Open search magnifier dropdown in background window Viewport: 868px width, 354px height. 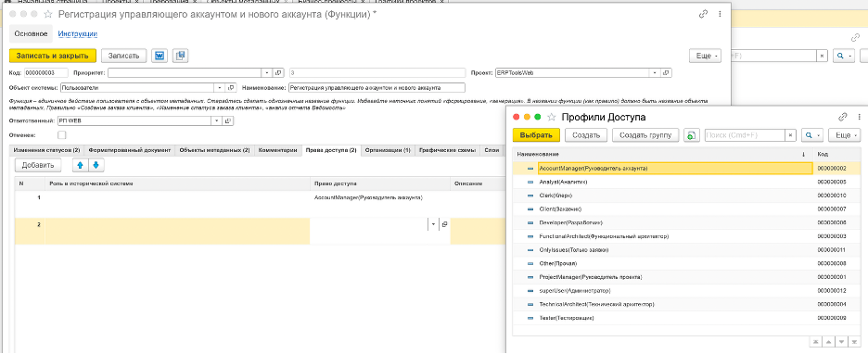(844, 56)
